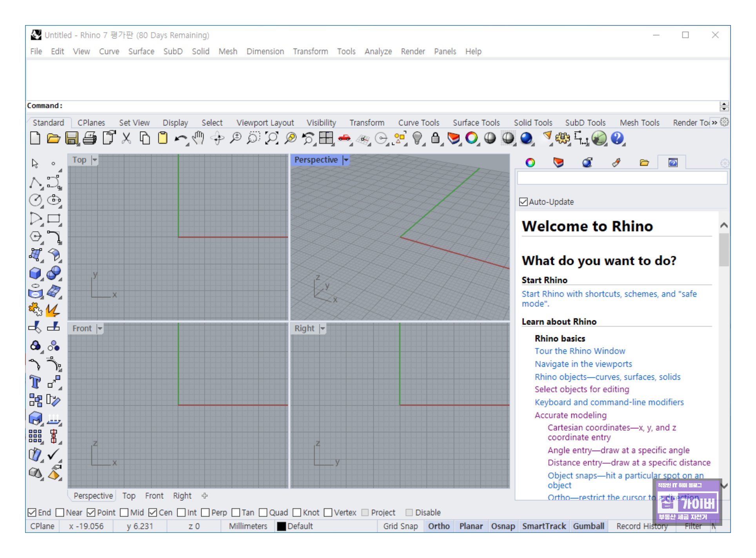Click the Save file icon
756x558 pixels.
coord(72,138)
